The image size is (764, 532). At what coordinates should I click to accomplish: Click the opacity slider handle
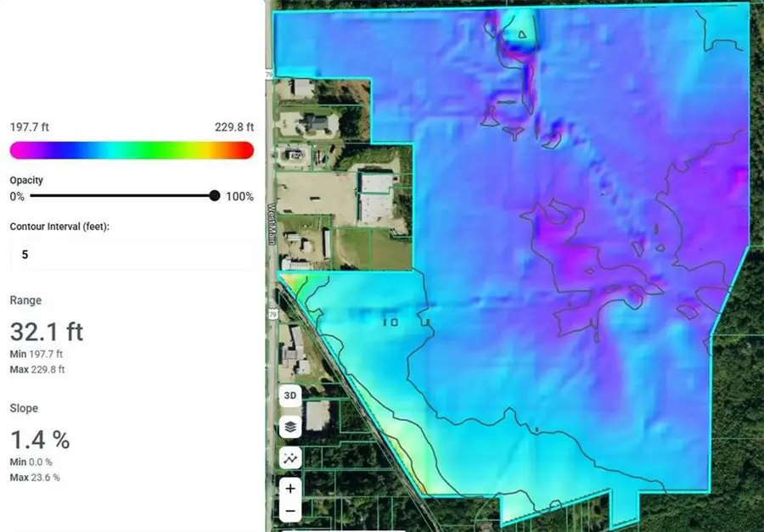click(x=215, y=196)
